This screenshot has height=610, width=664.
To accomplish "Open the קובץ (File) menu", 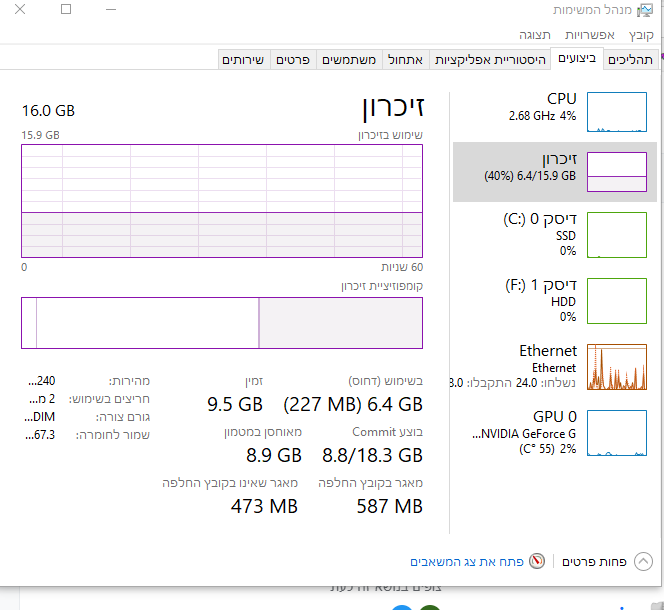I will point(641,34).
